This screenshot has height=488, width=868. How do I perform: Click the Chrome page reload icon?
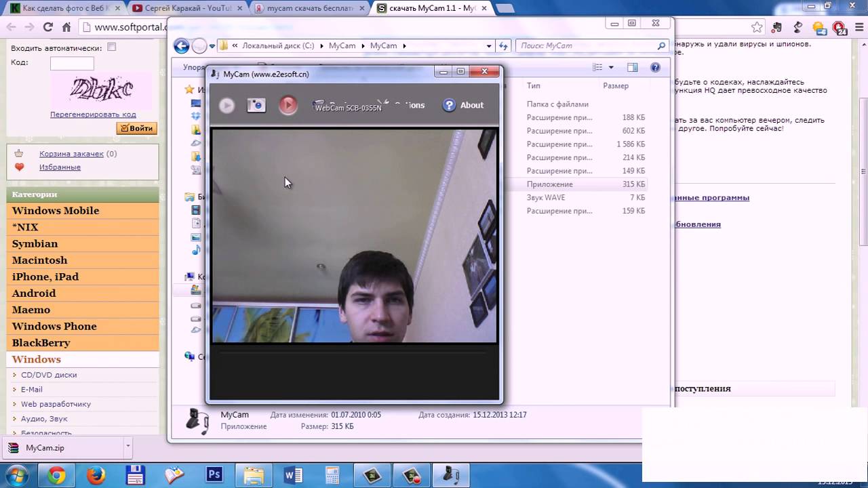coord(47,27)
